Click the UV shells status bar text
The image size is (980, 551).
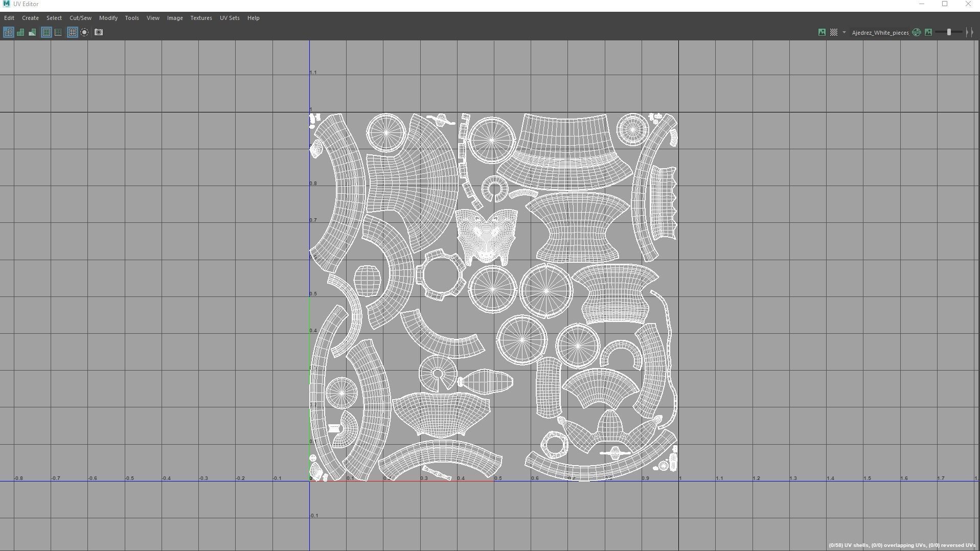902,545
